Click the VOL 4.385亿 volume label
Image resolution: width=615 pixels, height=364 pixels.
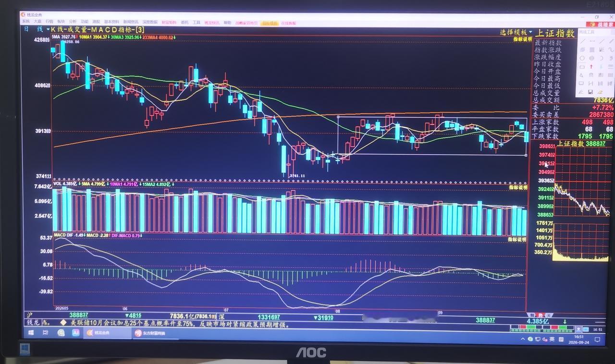(64, 184)
